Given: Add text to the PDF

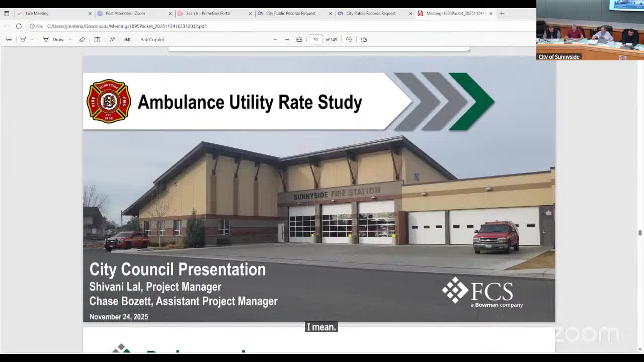Looking at the screenshot, I should pyautogui.click(x=97, y=39).
